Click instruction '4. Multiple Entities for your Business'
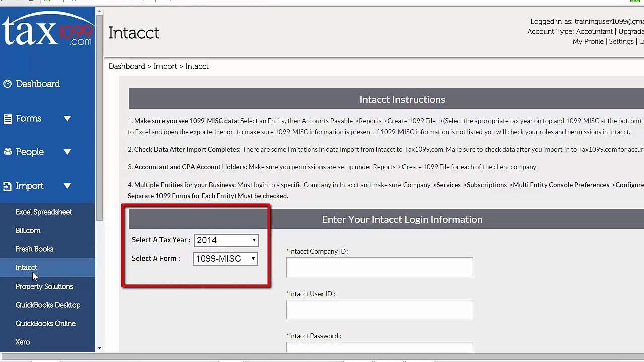This screenshot has height=362, width=644. tap(182, 185)
